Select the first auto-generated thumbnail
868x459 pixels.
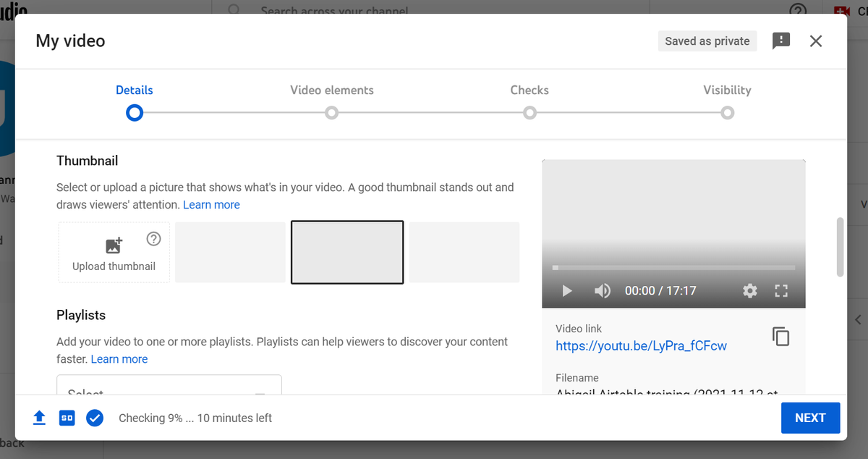point(230,252)
